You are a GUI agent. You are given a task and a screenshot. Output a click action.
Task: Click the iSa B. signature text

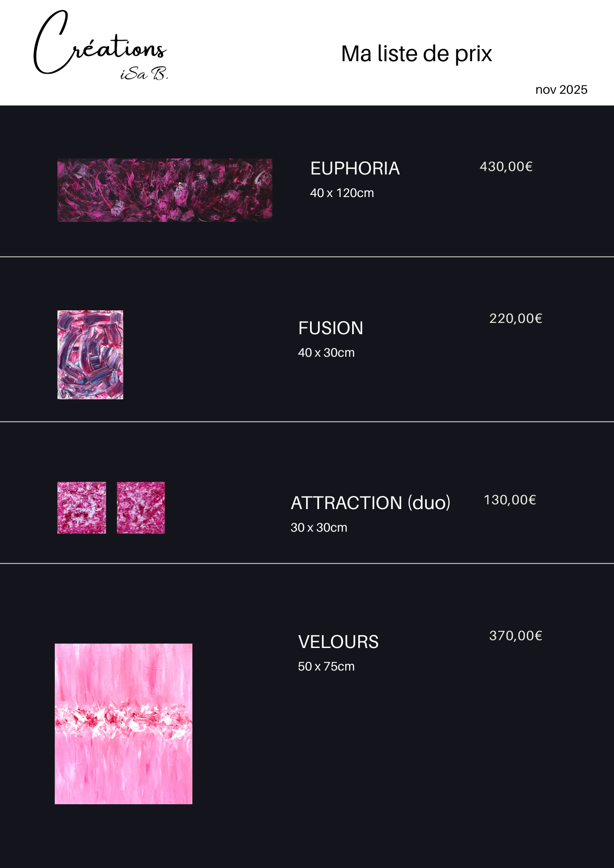pos(144,74)
